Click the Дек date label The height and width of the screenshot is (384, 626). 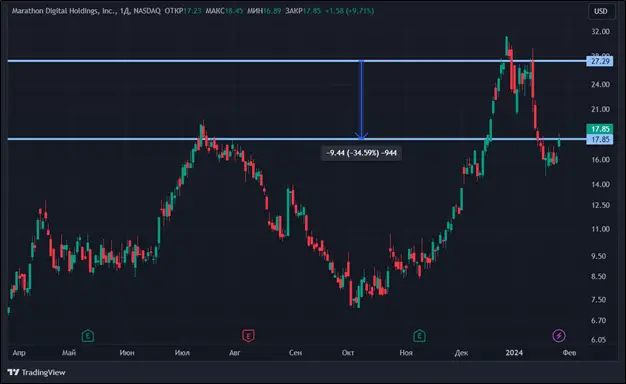(x=462, y=353)
